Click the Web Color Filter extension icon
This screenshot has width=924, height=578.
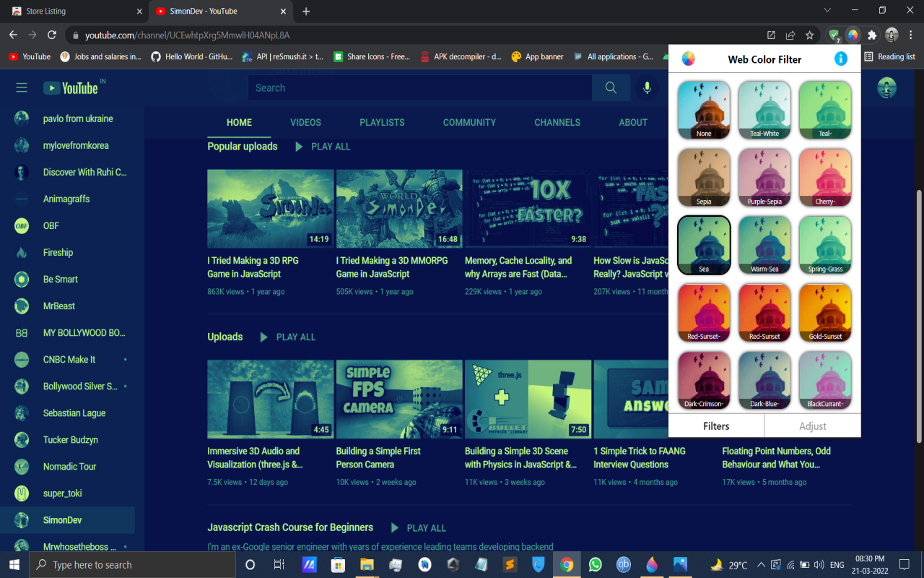coord(853,35)
